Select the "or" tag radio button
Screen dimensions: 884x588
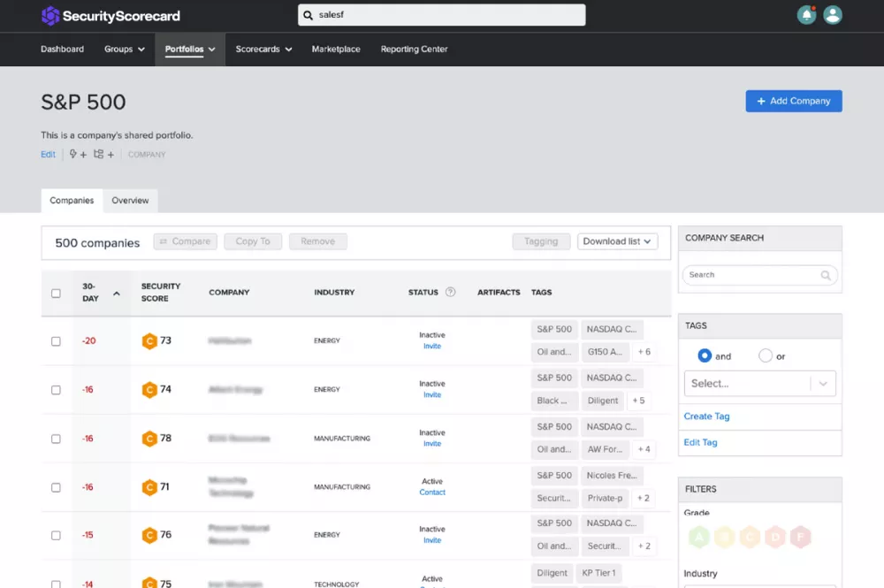click(765, 355)
